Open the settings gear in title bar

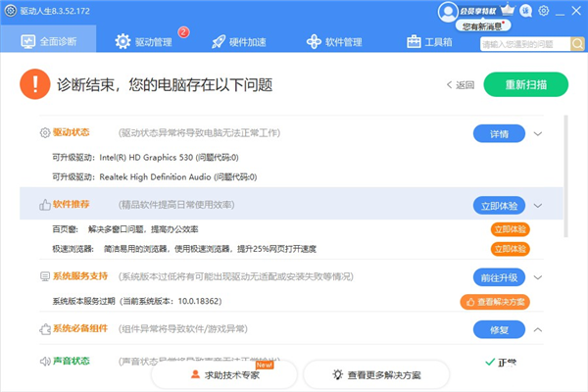pos(543,11)
